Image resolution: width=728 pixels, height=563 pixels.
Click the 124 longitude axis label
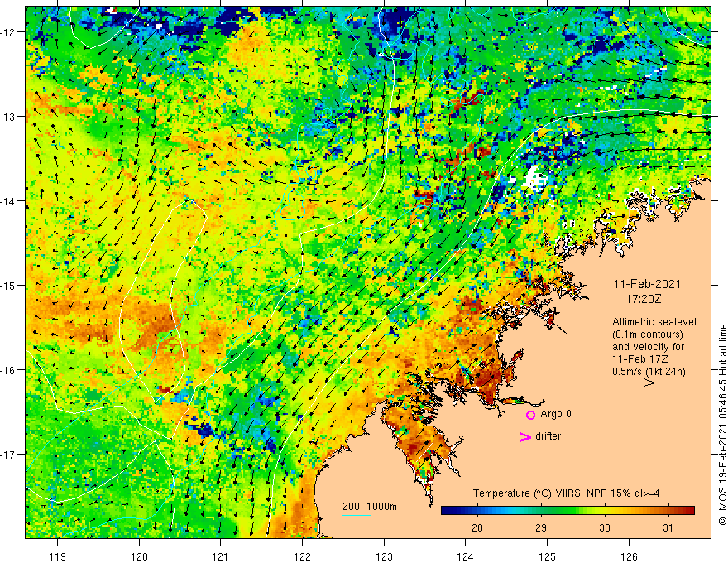click(x=466, y=556)
